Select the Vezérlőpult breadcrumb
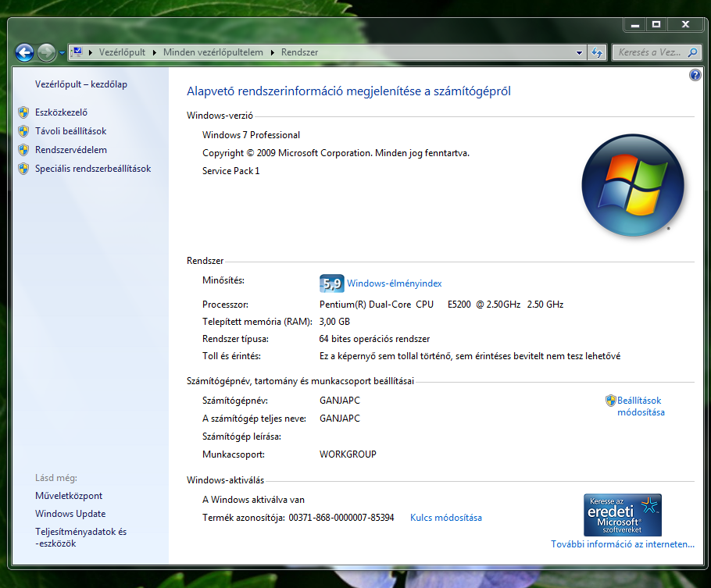 (122, 52)
